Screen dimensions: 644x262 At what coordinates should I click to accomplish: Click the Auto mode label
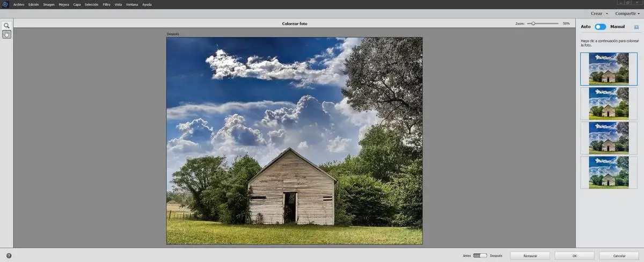[586, 27]
